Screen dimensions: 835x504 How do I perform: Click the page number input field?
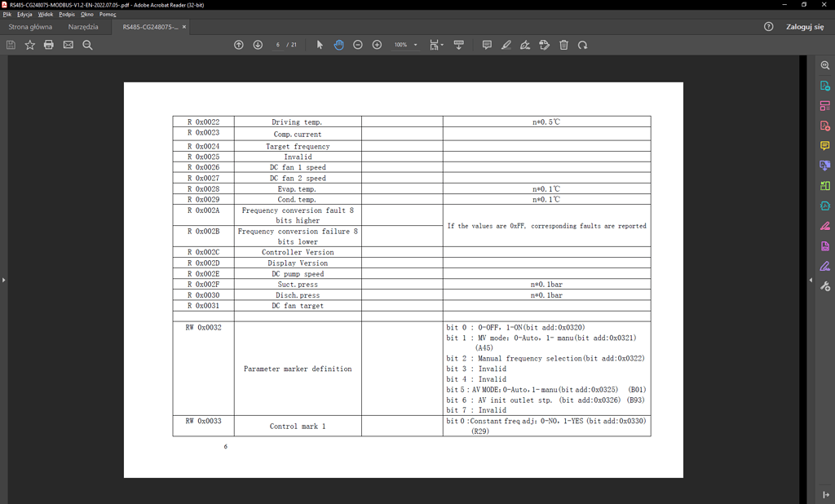(x=277, y=45)
